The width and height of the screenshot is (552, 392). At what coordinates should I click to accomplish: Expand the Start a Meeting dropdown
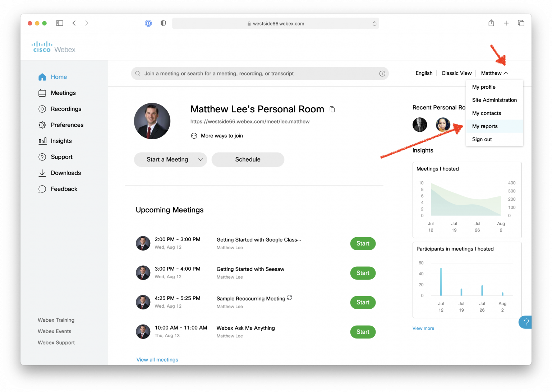[x=201, y=159]
